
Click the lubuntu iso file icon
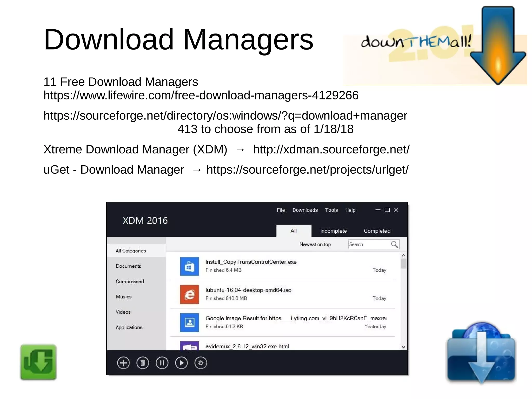click(190, 295)
